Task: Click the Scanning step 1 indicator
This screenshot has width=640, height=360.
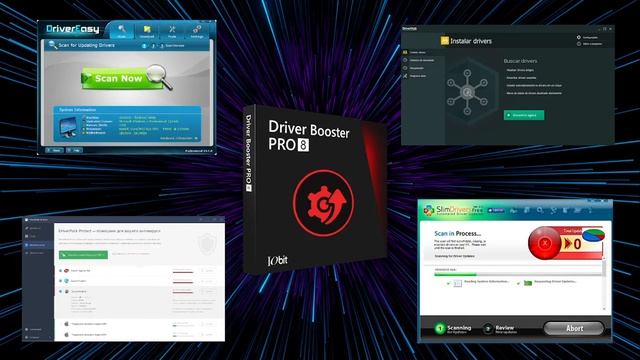Action: [x=453, y=329]
